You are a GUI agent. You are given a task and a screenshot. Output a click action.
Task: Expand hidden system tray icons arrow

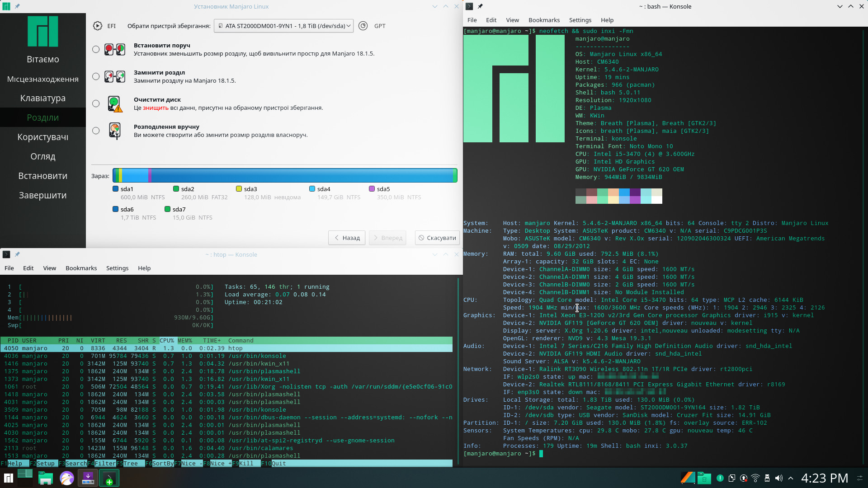pyautogui.click(x=791, y=478)
